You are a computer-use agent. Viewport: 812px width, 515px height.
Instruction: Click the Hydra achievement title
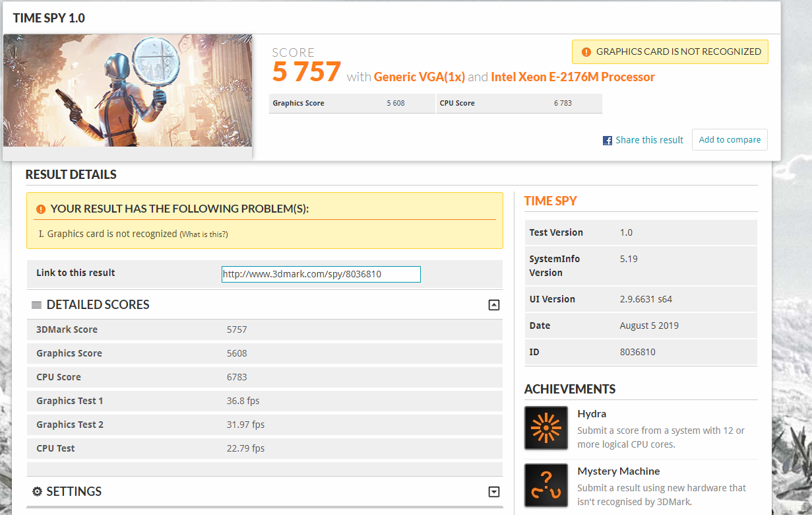[x=592, y=414]
